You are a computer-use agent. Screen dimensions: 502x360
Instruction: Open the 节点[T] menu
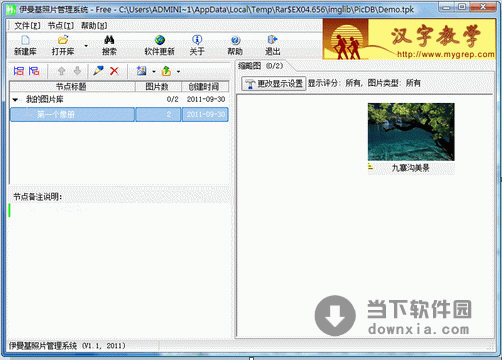(x=61, y=26)
